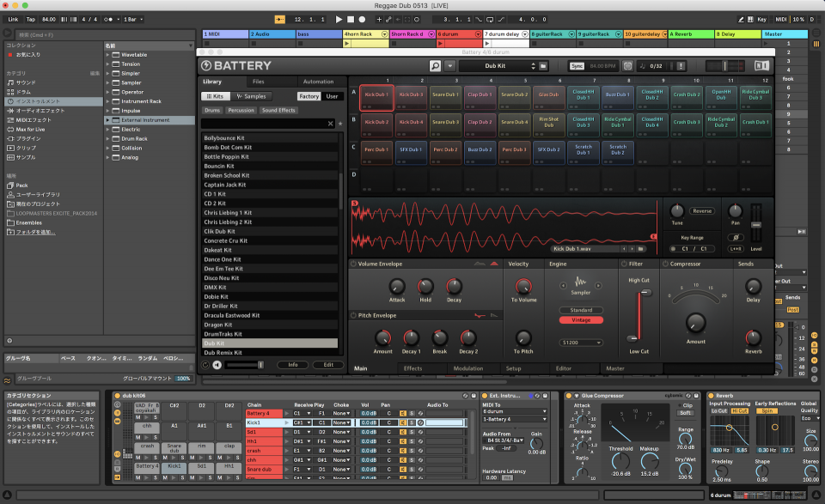The width and height of the screenshot is (825, 504).
Task: Expand the Wavetable browser item
Action: pos(108,55)
